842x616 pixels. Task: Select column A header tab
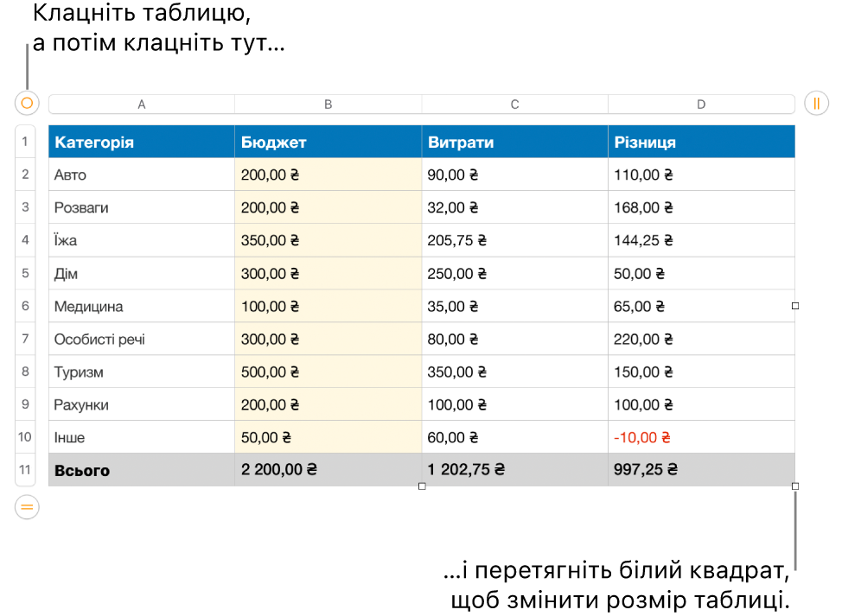142,104
